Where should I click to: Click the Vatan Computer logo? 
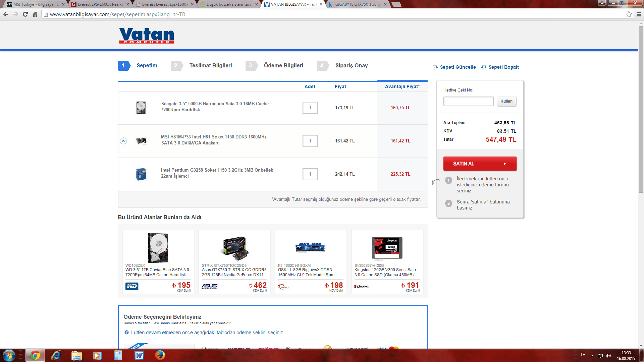147,36
